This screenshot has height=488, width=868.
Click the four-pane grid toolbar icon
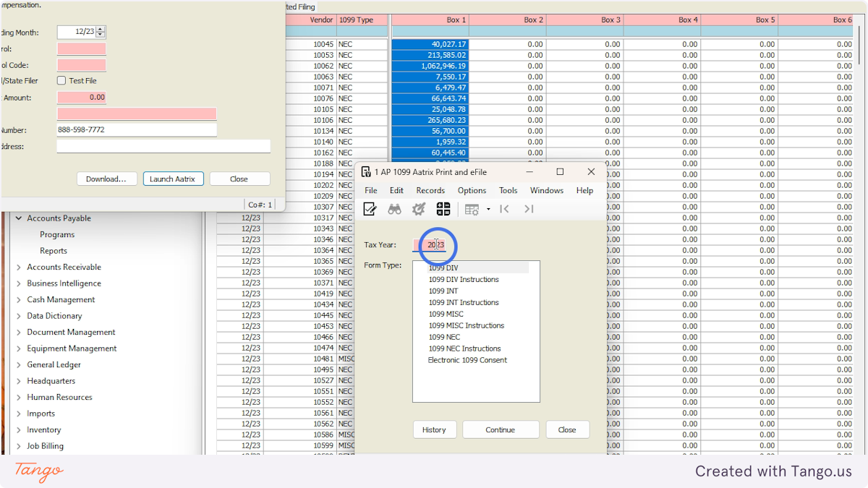(443, 209)
